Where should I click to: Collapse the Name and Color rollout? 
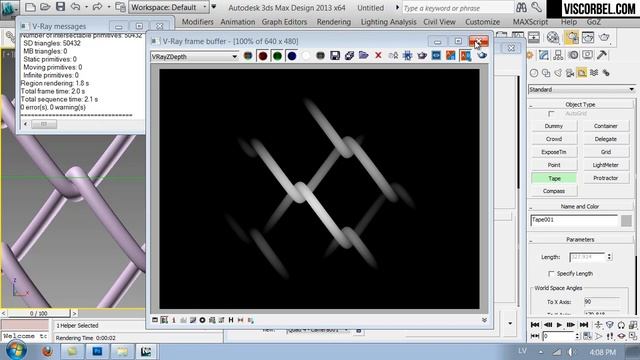click(580, 207)
